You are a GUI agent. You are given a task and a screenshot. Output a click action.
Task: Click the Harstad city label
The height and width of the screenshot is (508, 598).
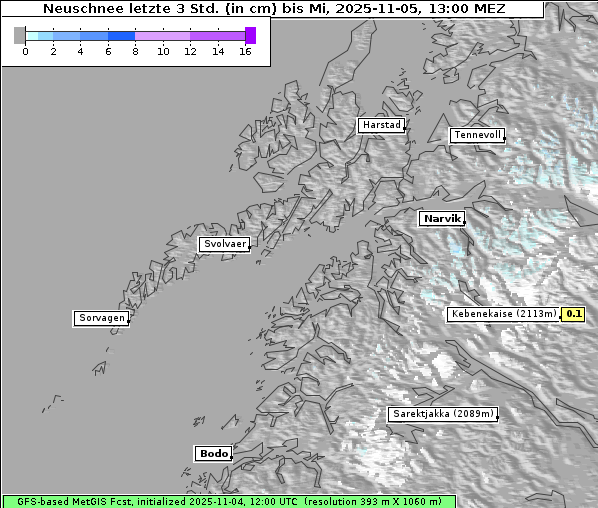381,125
